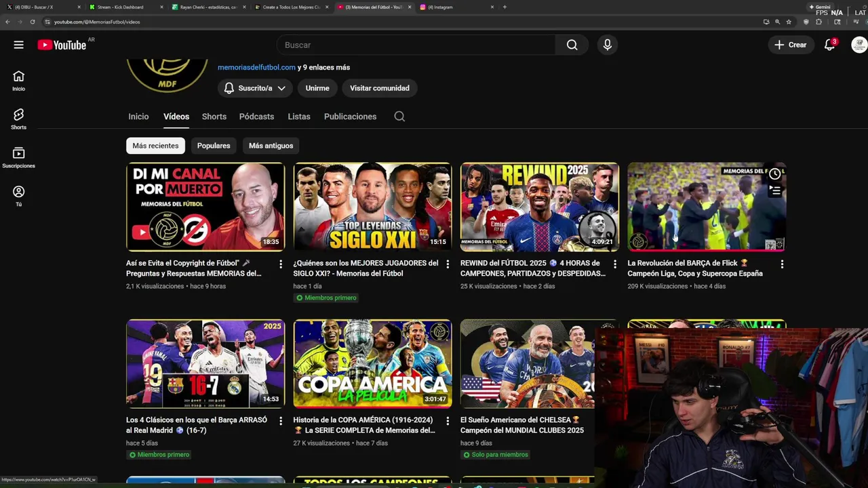Open the 'Así se Evita el Copyright' video title
This screenshot has width=868, height=488.
pyautogui.click(x=194, y=268)
